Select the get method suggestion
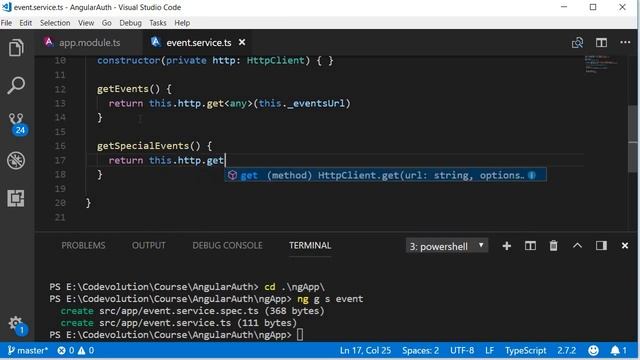The width and height of the screenshot is (640, 360). pyautogui.click(x=385, y=176)
